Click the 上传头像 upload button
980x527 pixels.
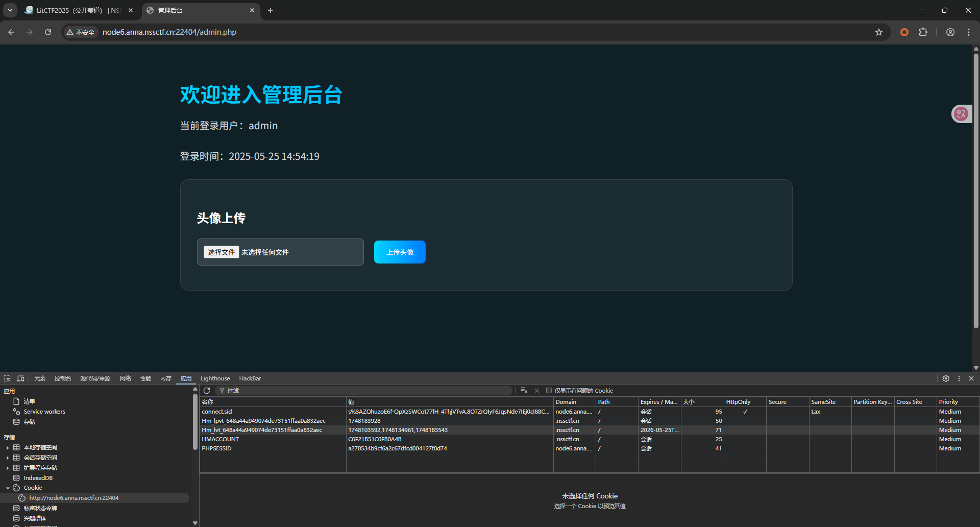tap(400, 252)
